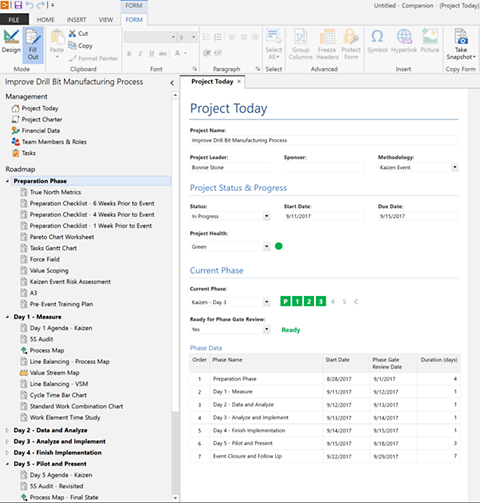Expand Day 4 - Finish Implementation node
Screen dimensions: 480x503
(x=7, y=453)
